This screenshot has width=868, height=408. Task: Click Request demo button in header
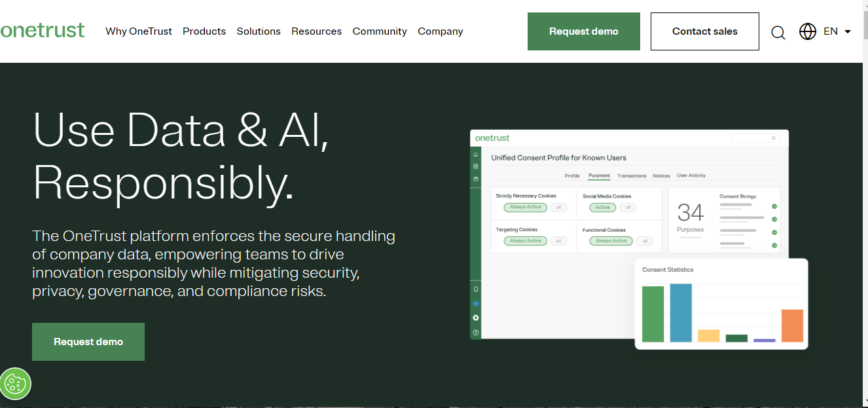click(x=584, y=31)
